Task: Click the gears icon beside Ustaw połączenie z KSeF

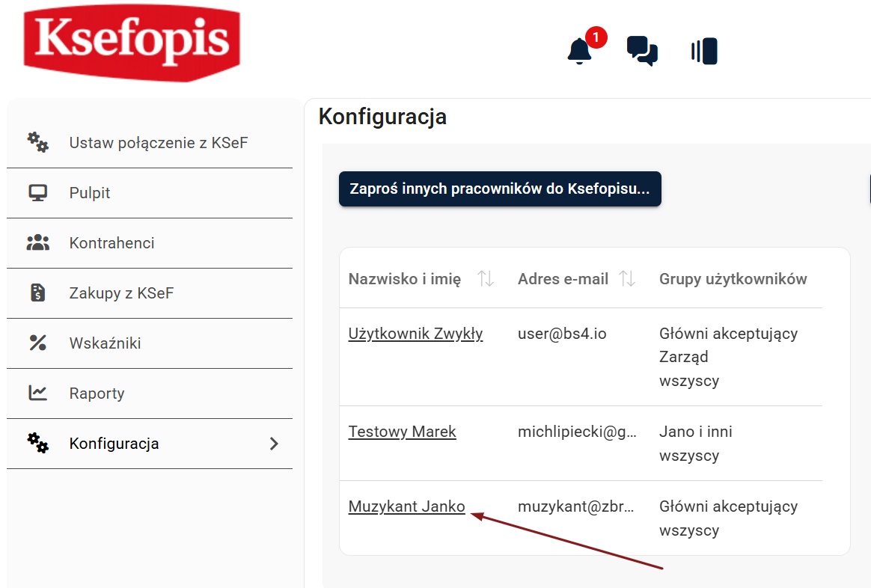Action: [37, 142]
